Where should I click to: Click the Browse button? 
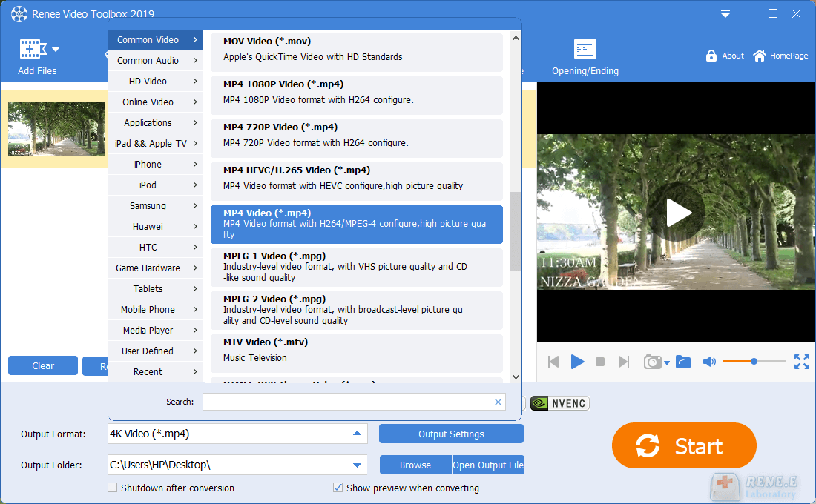click(x=415, y=465)
